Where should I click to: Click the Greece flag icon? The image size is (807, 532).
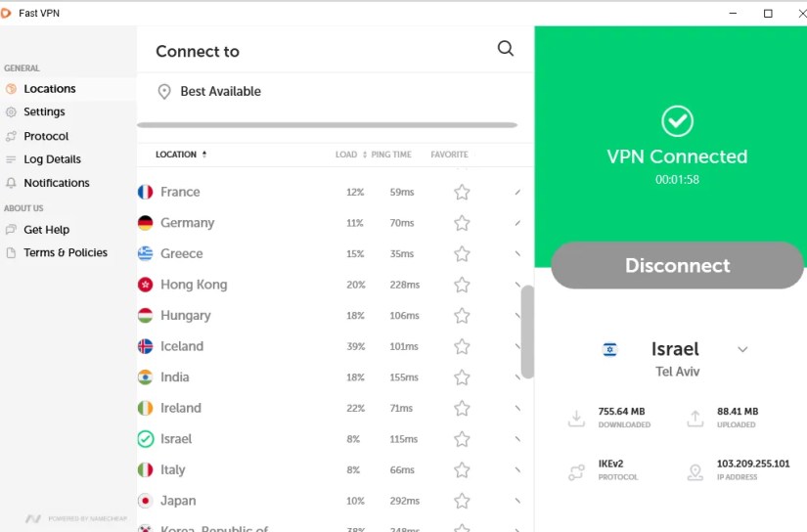pos(146,253)
